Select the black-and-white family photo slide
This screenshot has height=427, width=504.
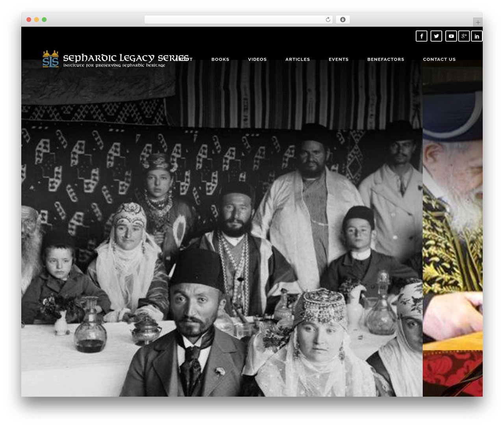pyautogui.click(x=222, y=228)
